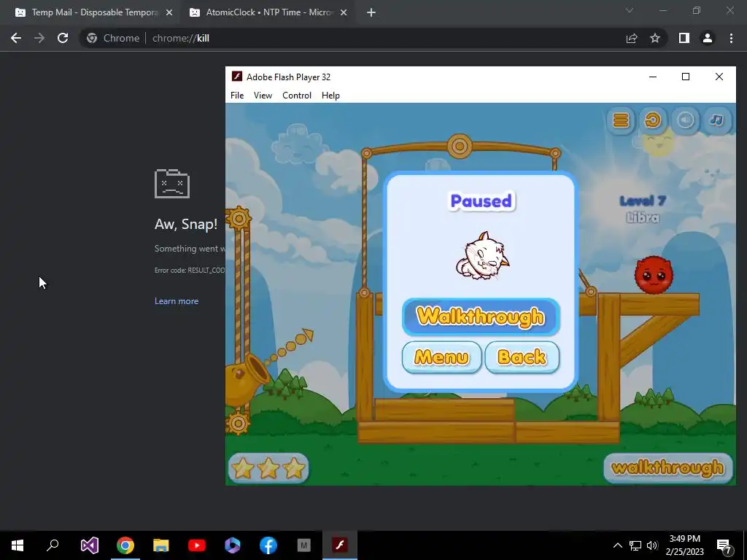The image size is (747, 560).
Task: Open the gray M app in the taskbar
Action: [303, 545]
